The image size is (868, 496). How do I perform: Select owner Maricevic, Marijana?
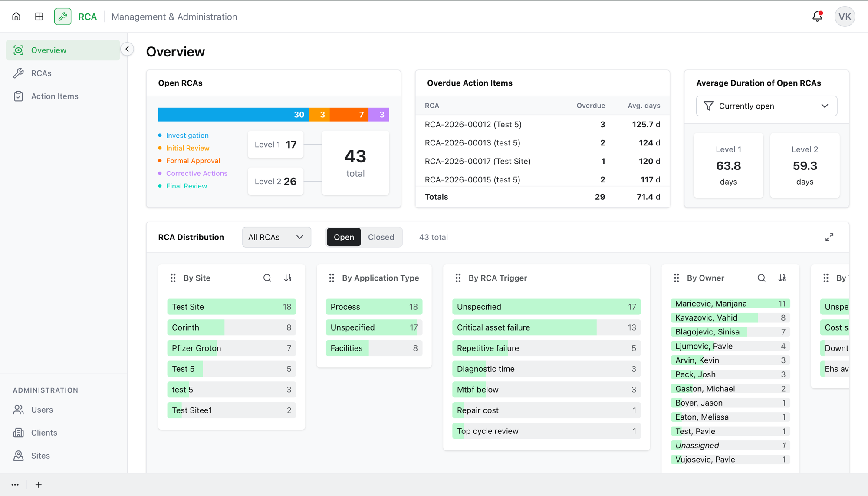(730, 304)
